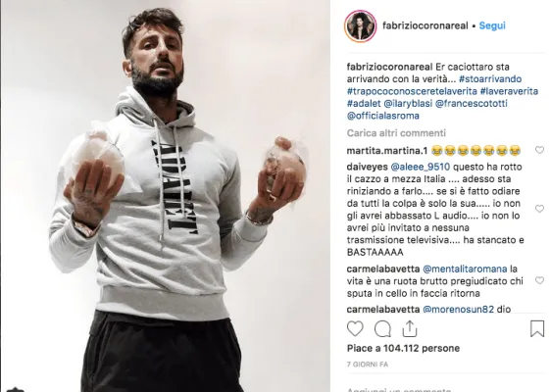Open #trapococonosceretelaverita hashtag link

[x=412, y=91]
